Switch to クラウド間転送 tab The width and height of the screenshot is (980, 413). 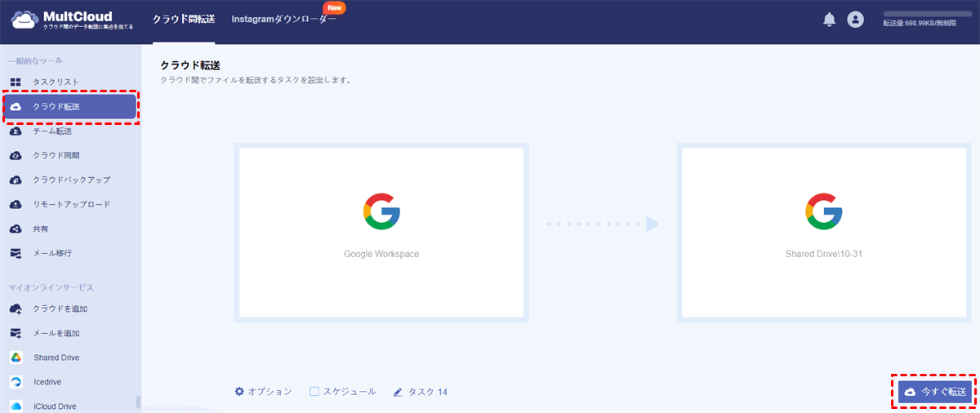coord(184,19)
